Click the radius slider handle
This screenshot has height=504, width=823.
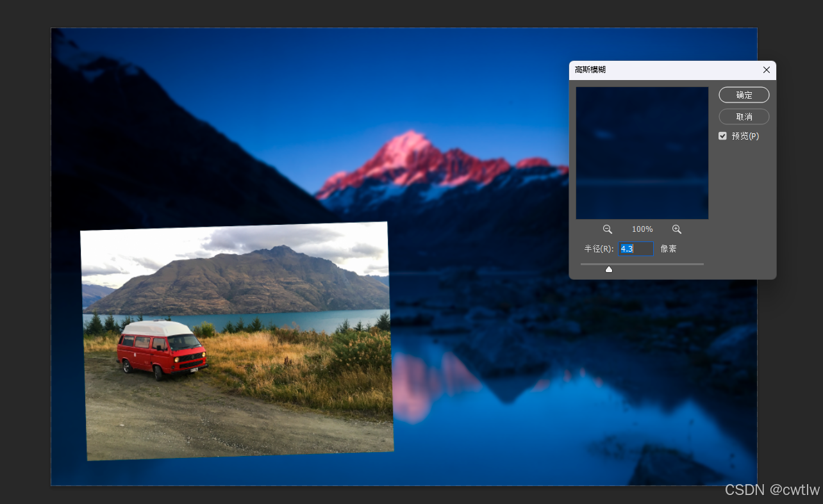pos(609,269)
